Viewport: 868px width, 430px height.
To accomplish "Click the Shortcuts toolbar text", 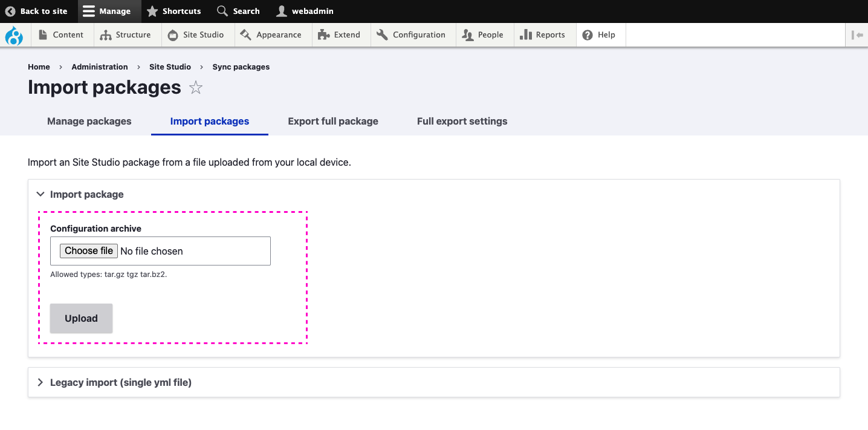I will (182, 11).
